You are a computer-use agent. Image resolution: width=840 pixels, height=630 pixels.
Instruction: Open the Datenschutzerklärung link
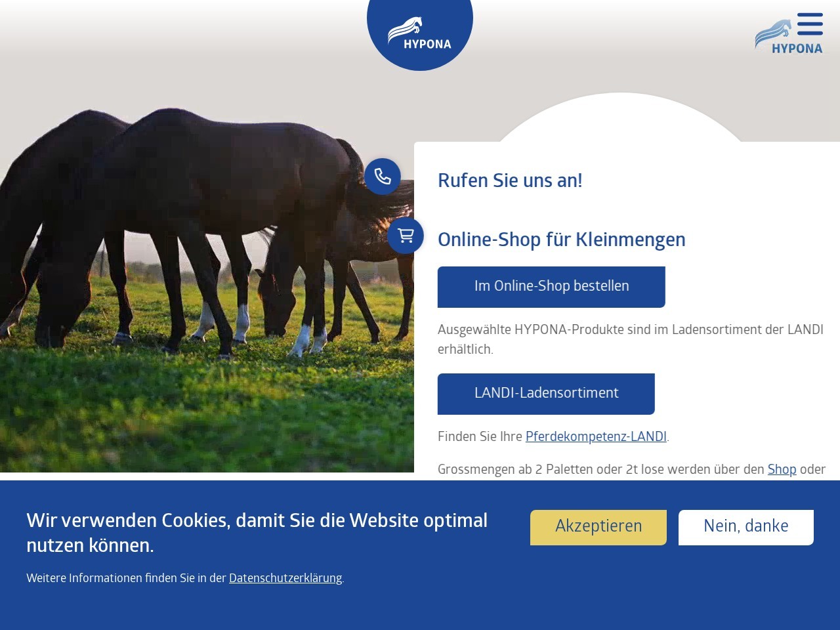[285, 578]
